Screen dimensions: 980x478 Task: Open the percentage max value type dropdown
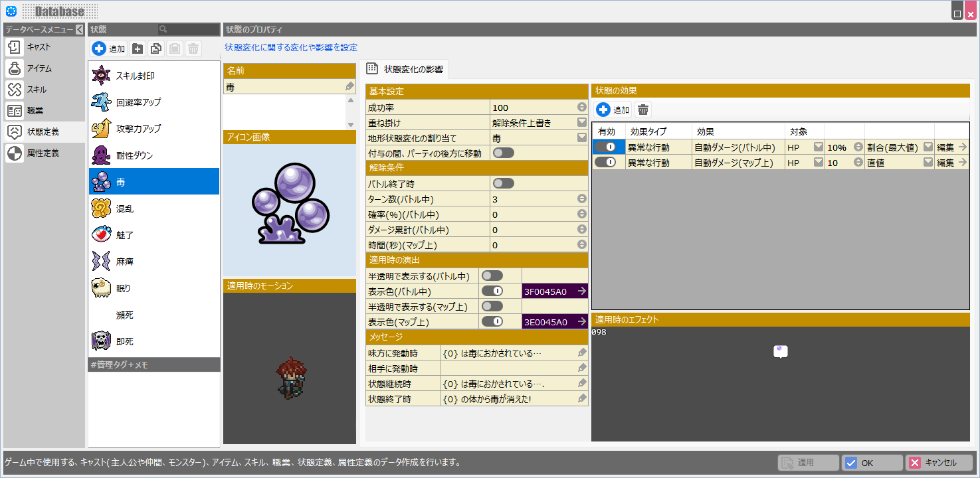coord(928,147)
